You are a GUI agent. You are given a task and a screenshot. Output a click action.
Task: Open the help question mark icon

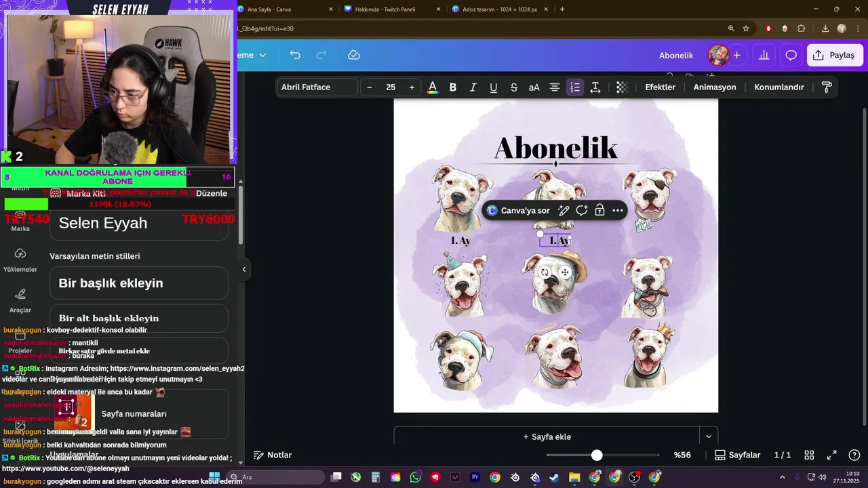click(x=854, y=455)
